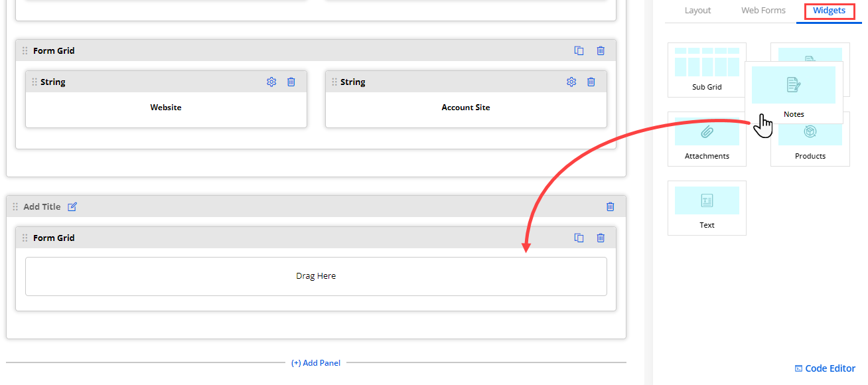Select the Widgets tab
This screenshot has width=868, height=385.
(x=829, y=11)
